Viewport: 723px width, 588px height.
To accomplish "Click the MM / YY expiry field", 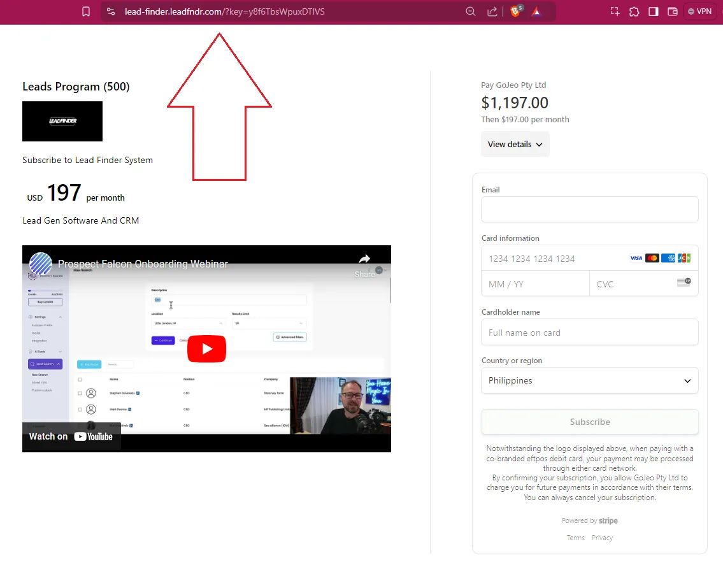I will click(x=535, y=283).
